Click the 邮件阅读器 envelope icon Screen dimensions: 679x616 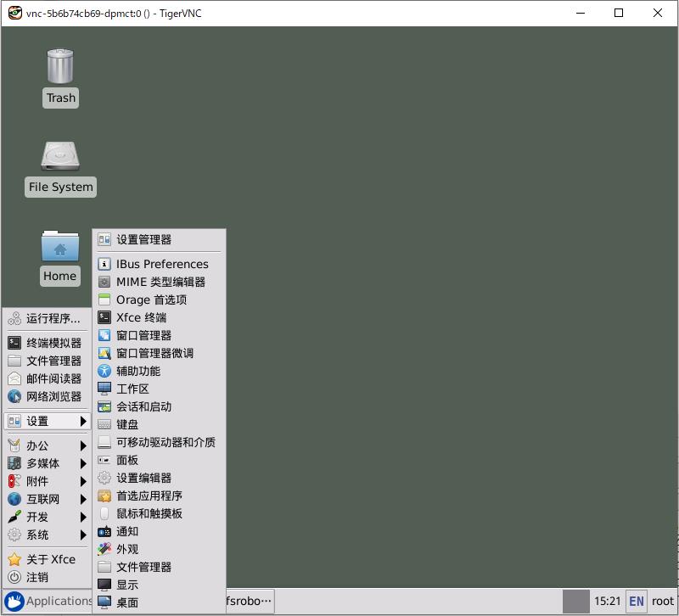pos(14,378)
